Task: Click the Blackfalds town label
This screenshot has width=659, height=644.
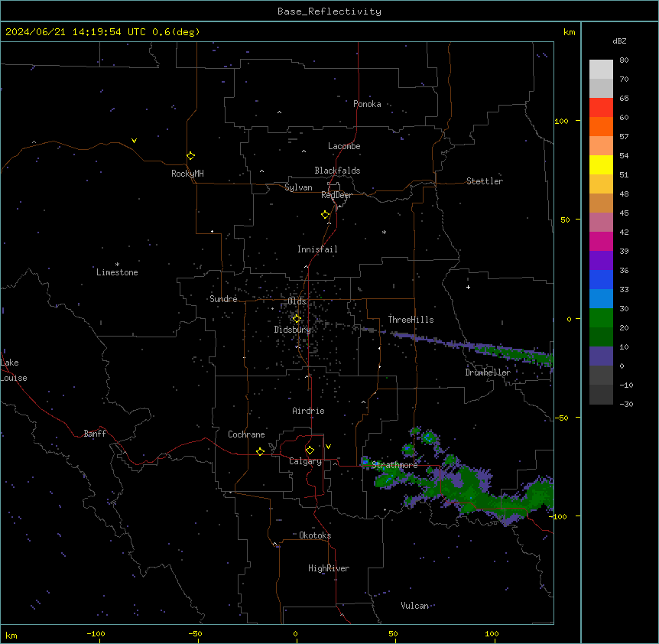Action: tap(337, 171)
